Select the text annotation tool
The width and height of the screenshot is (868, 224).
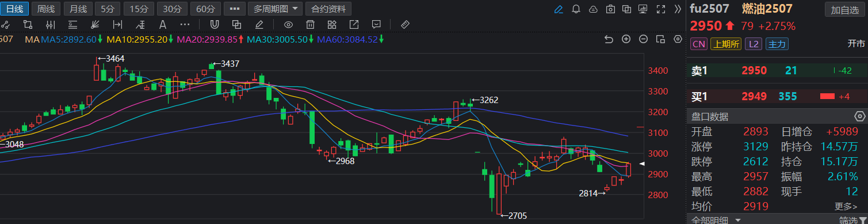163,24
